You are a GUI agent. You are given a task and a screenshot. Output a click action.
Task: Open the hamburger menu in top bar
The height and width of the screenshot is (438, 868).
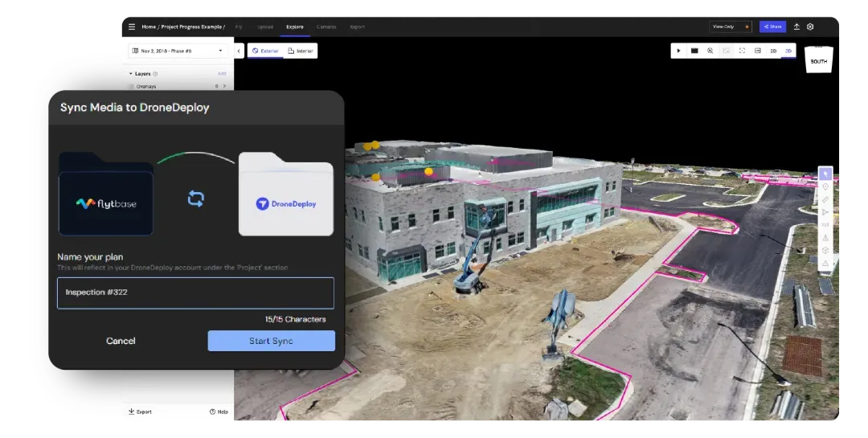click(x=132, y=27)
